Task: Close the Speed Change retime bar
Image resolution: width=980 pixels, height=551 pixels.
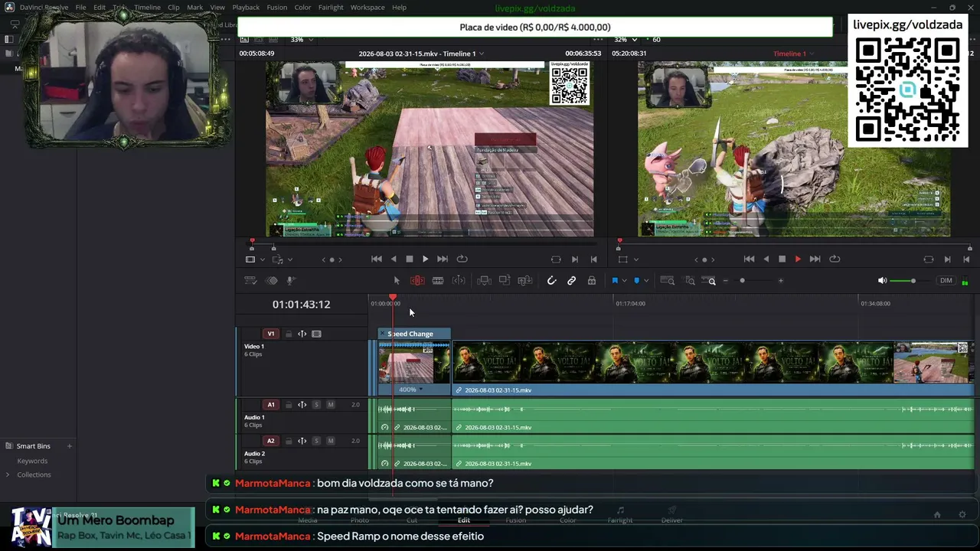Action: coord(383,334)
